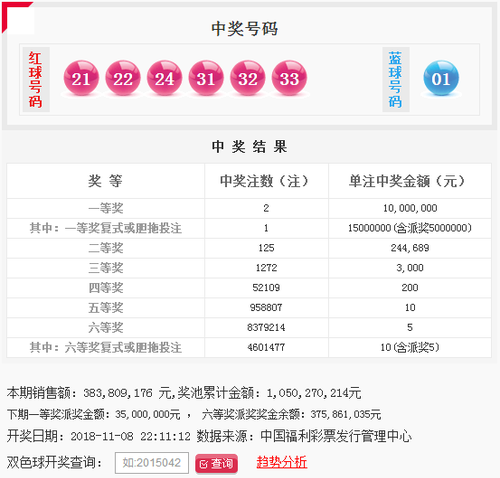Click red ball number 21
The height and width of the screenshot is (478, 500).
[81, 78]
